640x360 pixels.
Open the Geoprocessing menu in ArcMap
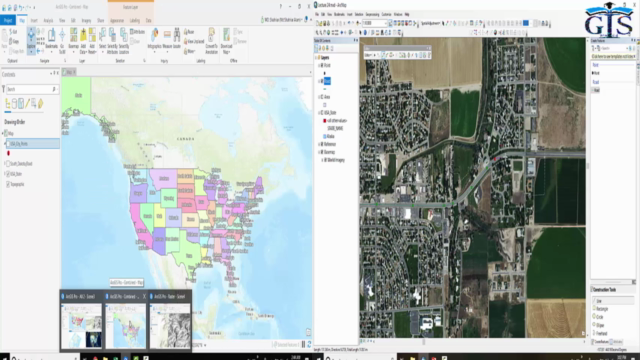tap(372, 15)
